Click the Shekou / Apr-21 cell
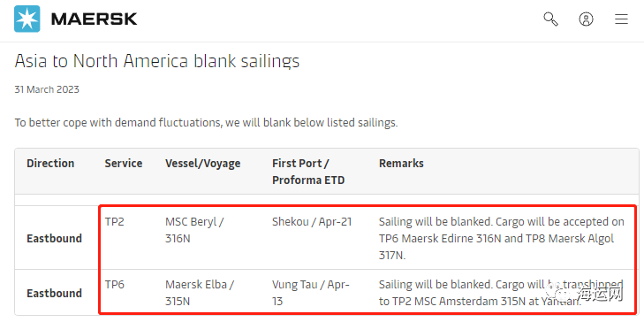Image resolution: width=644 pixels, height=322 pixels. pos(312,222)
